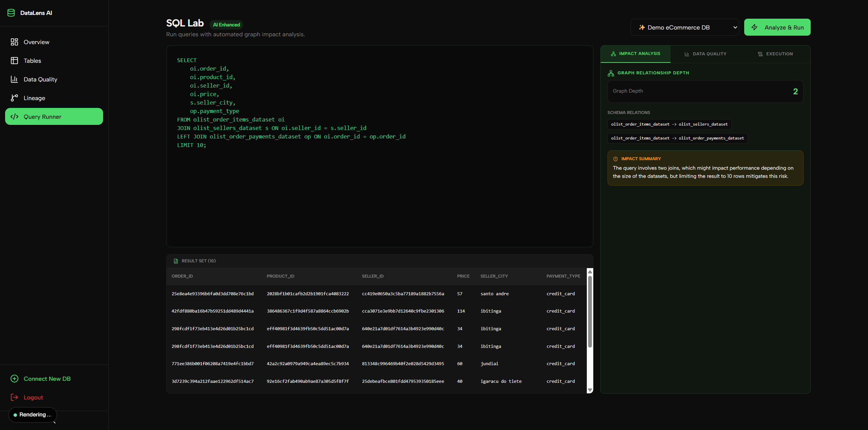Click the DataLens AI database logo icon
868x430 pixels.
click(11, 13)
